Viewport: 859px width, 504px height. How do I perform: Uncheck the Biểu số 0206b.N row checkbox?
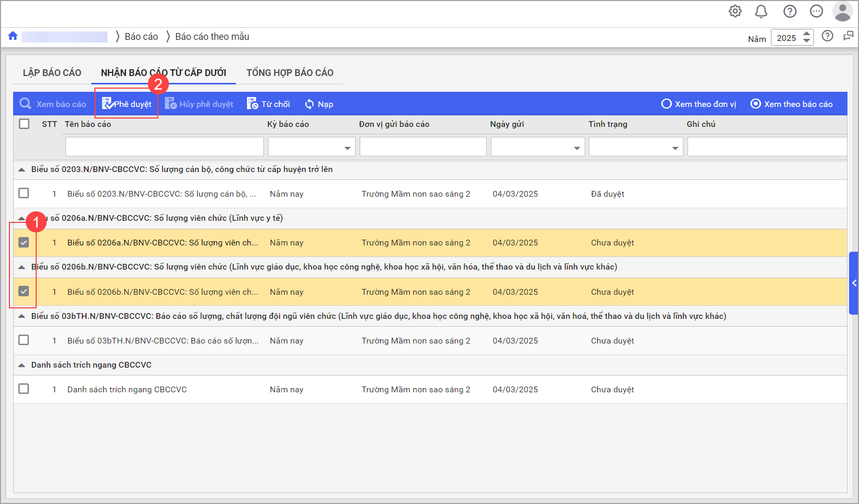(24, 291)
